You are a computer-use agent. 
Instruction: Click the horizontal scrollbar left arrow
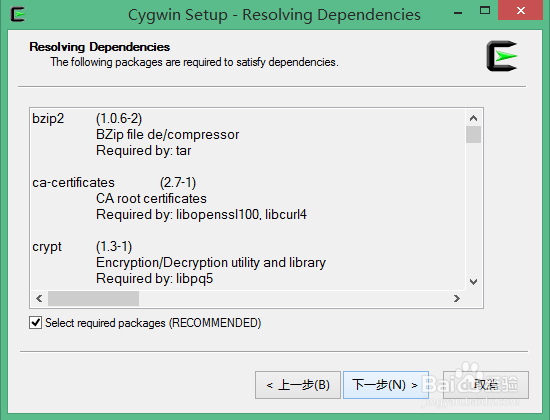(39, 299)
